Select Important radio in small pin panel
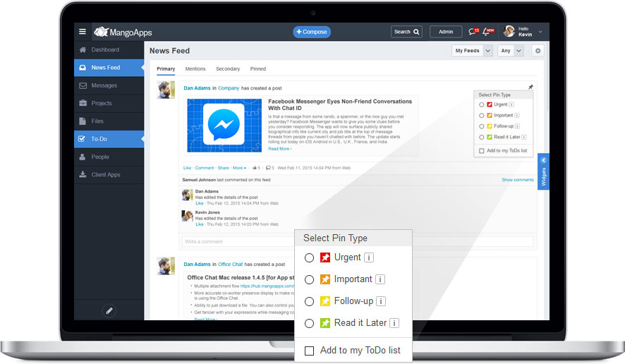 coord(482,116)
